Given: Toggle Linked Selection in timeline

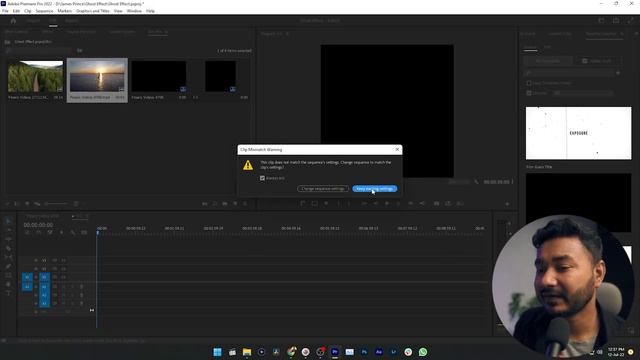Looking at the screenshot, I should click(x=50, y=232).
